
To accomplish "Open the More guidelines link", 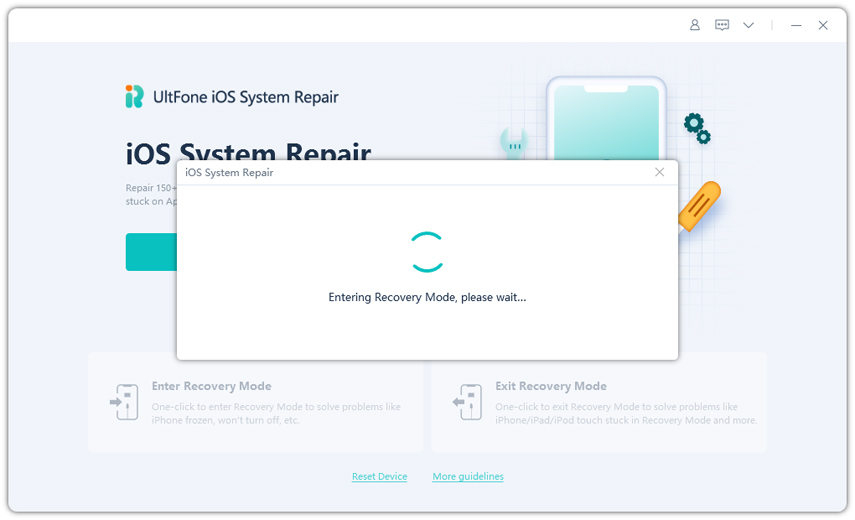I will 468,476.
